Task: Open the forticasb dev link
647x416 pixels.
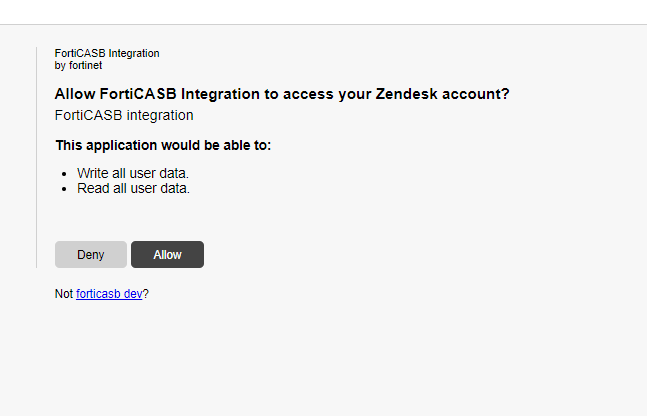Action: pyautogui.click(x=109, y=294)
